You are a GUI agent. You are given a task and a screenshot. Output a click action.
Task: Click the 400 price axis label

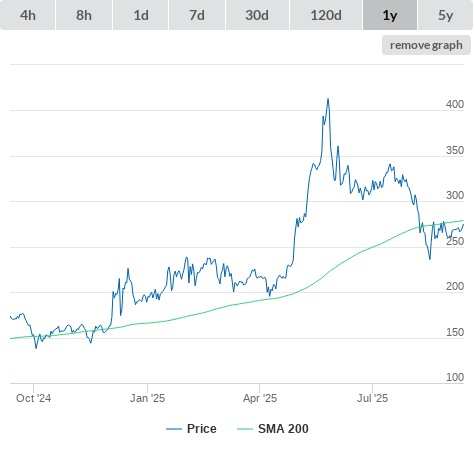click(x=455, y=104)
